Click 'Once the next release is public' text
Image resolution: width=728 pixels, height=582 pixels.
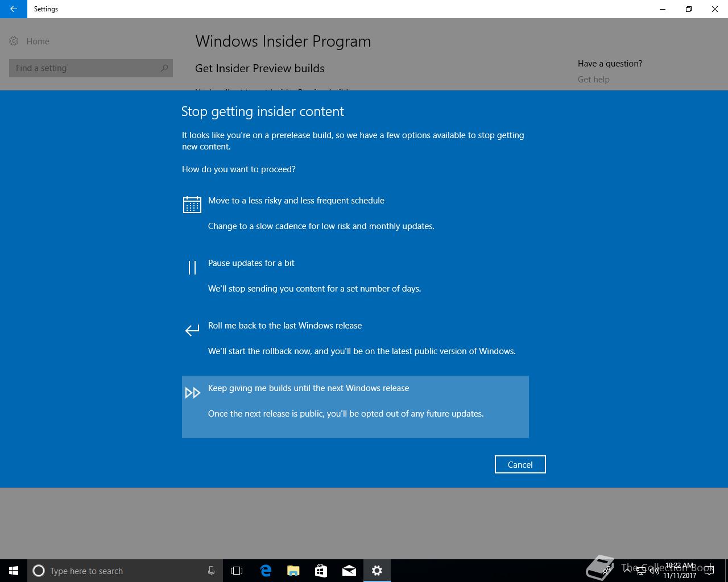(346, 414)
